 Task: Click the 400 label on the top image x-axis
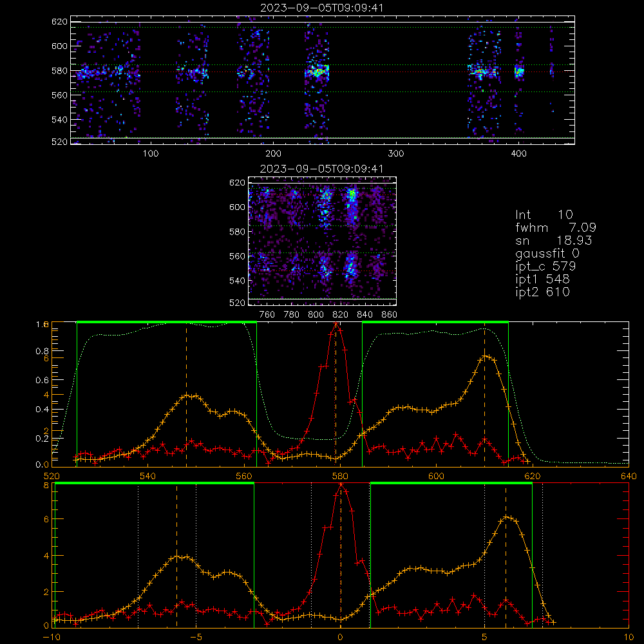tap(518, 154)
